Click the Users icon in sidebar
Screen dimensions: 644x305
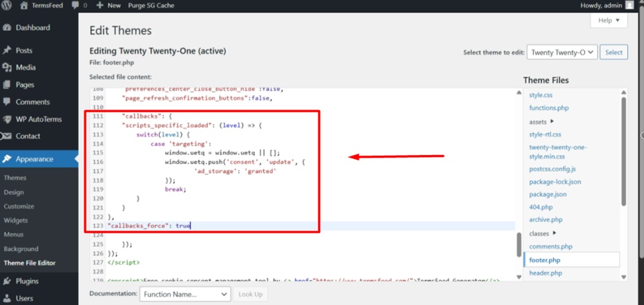click(x=7, y=299)
